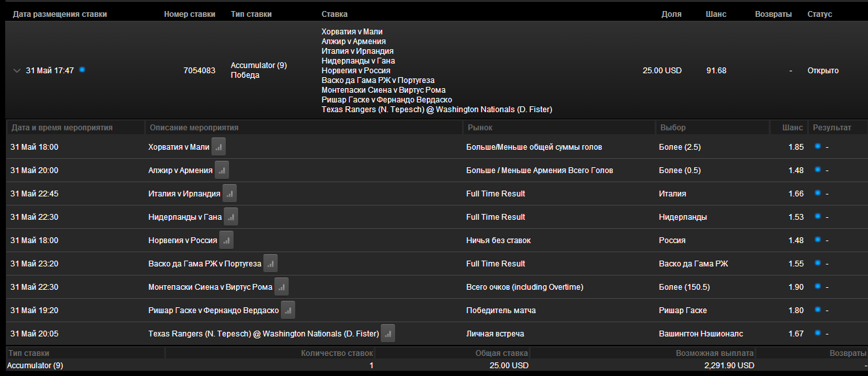The height and width of the screenshot is (376, 868).
Task: Click top Шанс column header
Action: [716, 14]
